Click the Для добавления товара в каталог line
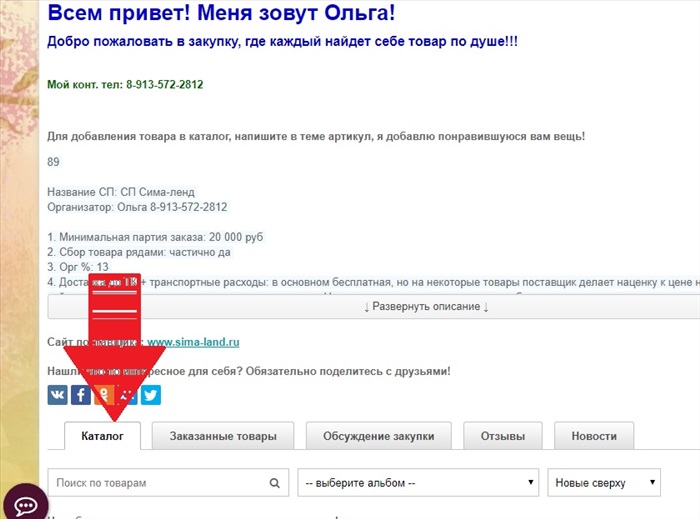Viewport: 700px width, 519px height. 316,137
